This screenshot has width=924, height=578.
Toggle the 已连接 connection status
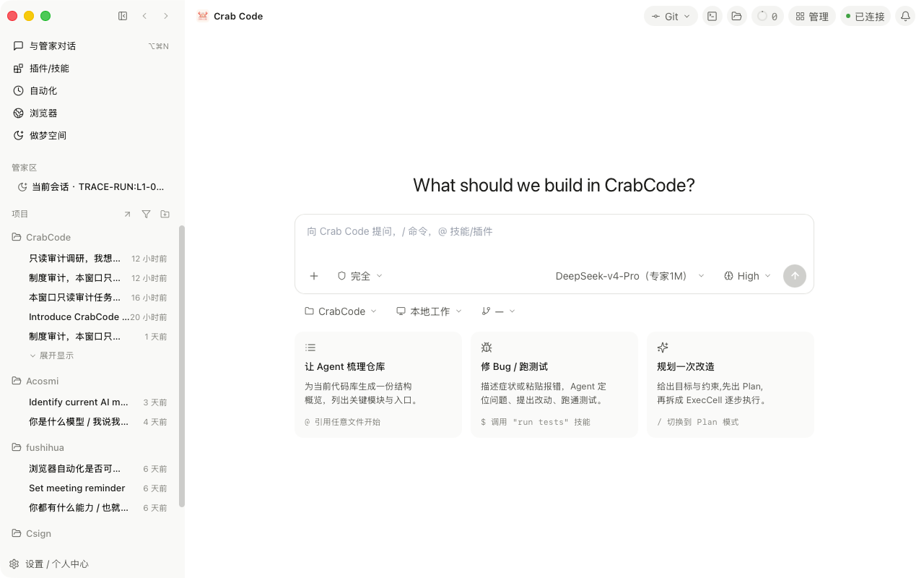[x=866, y=16]
